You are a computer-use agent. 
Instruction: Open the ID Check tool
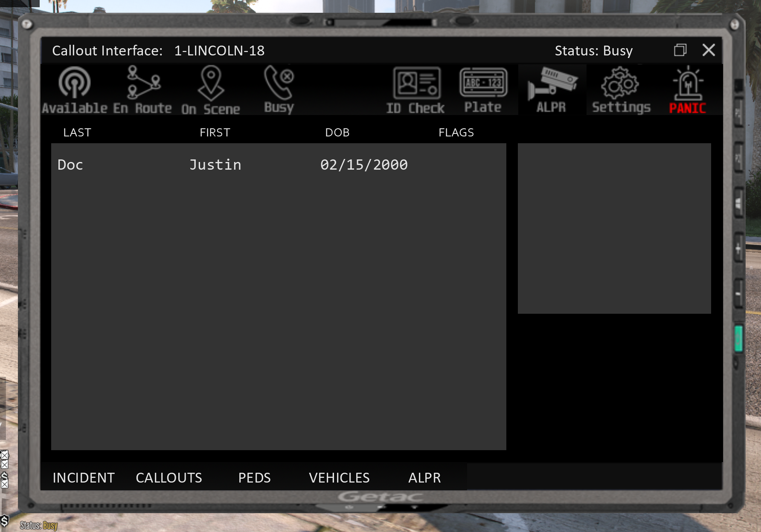(416, 90)
